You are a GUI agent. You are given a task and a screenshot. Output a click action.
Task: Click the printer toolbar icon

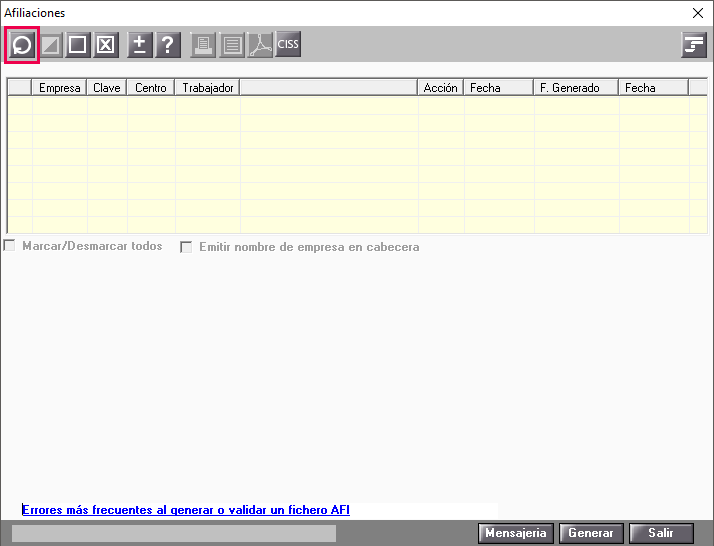(x=203, y=45)
